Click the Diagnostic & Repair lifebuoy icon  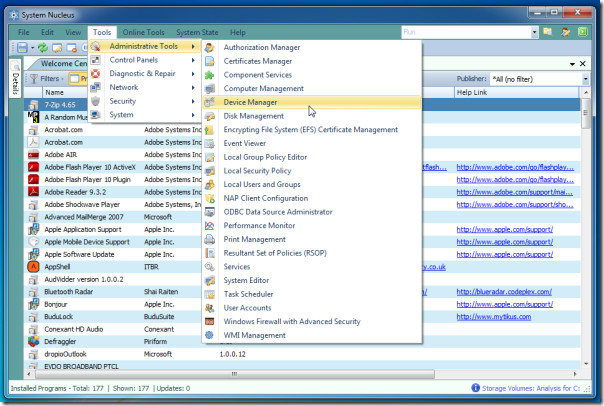(96, 74)
